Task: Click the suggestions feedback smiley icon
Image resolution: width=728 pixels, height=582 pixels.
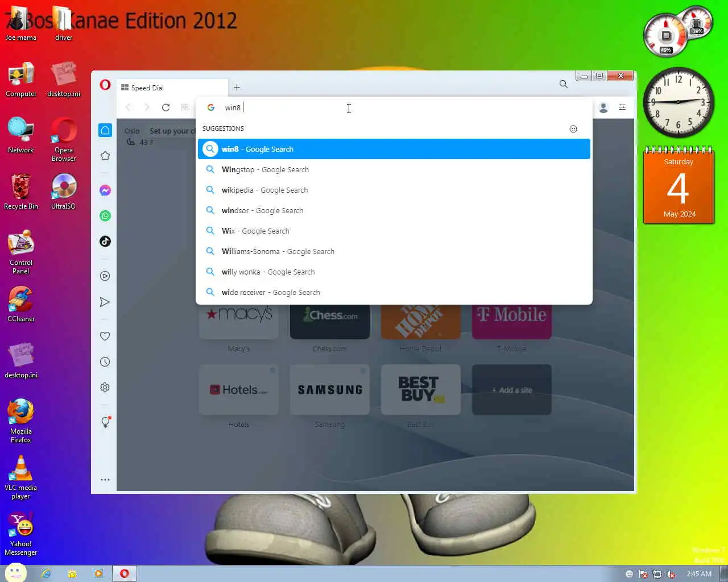Action: [x=573, y=128]
